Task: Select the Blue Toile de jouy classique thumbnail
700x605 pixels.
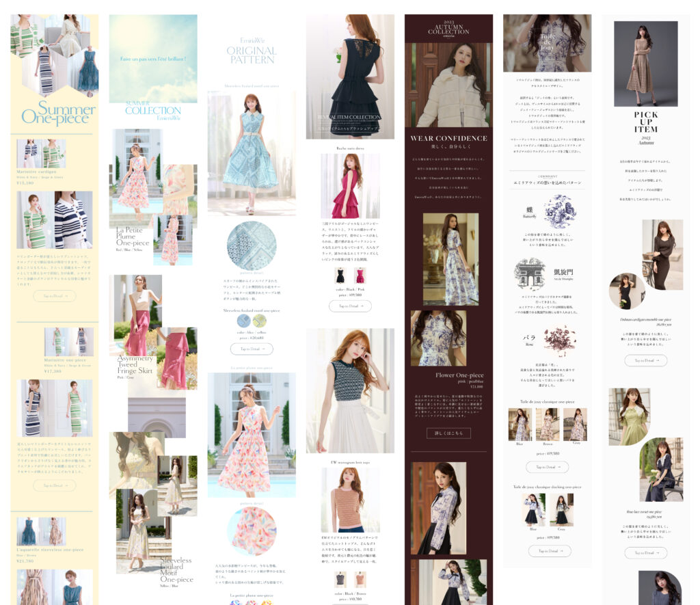Action: 520,425
